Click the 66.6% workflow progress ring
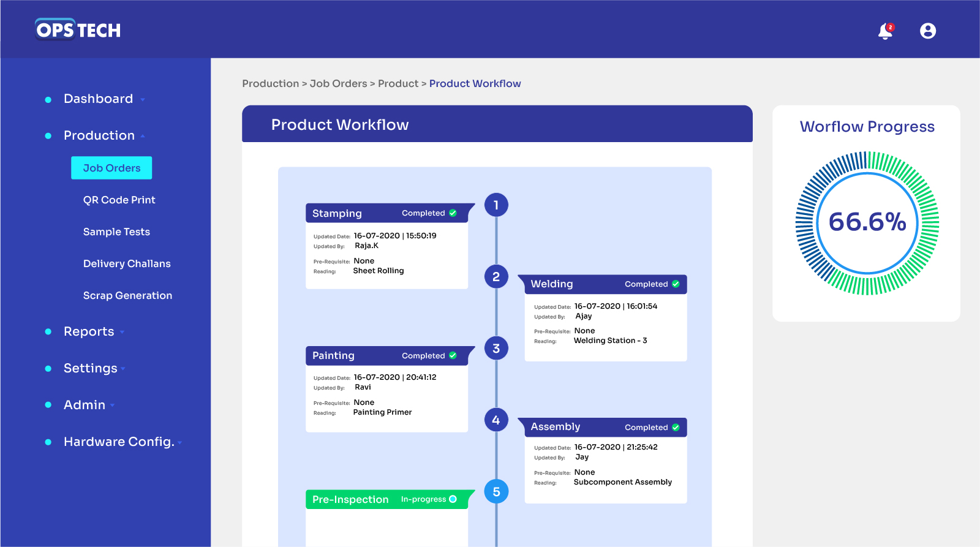The height and width of the screenshot is (547, 980). pos(867,222)
